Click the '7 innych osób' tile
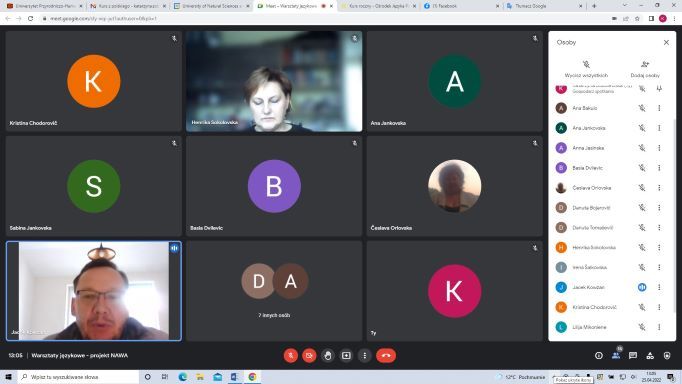682x384 pixels. pos(274,291)
